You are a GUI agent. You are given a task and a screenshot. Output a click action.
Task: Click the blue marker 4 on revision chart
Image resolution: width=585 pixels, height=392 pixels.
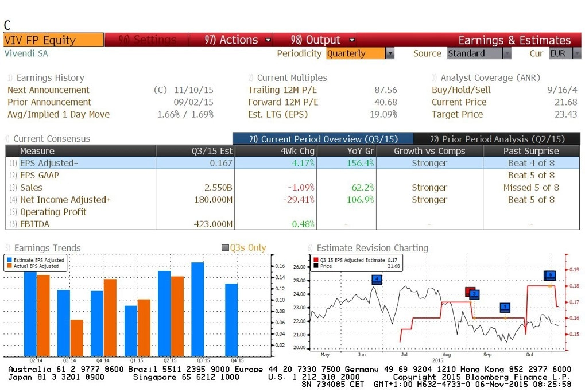click(x=377, y=279)
